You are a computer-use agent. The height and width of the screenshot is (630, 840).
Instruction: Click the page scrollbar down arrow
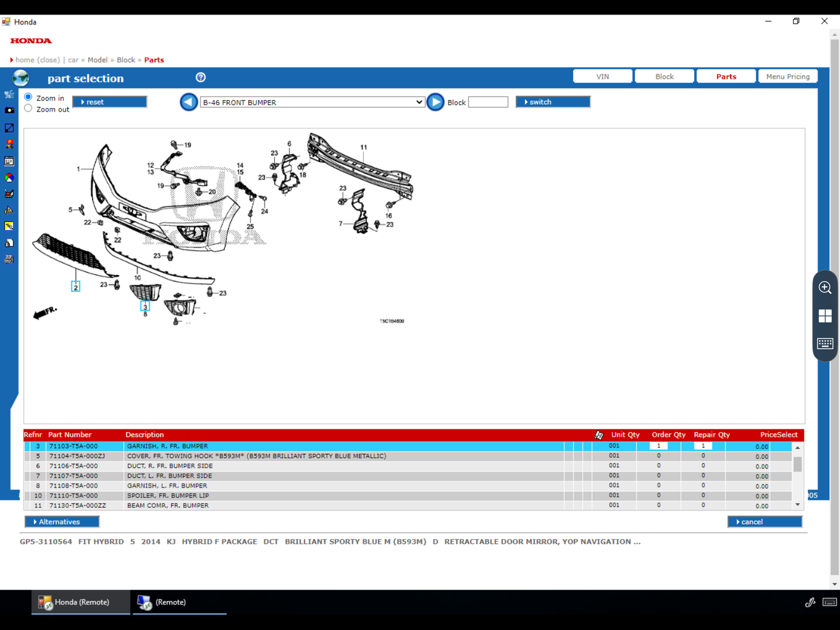coord(835,584)
